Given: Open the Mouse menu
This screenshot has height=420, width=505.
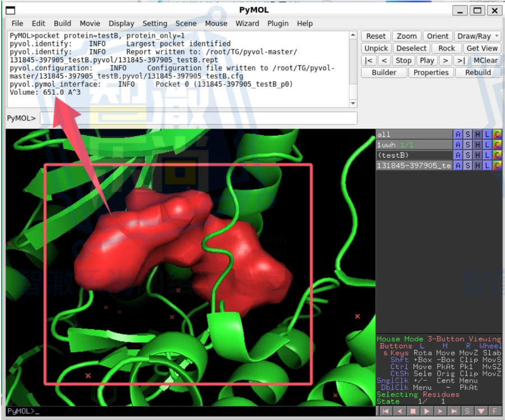Looking at the screenshot, I should coord(216,24).
